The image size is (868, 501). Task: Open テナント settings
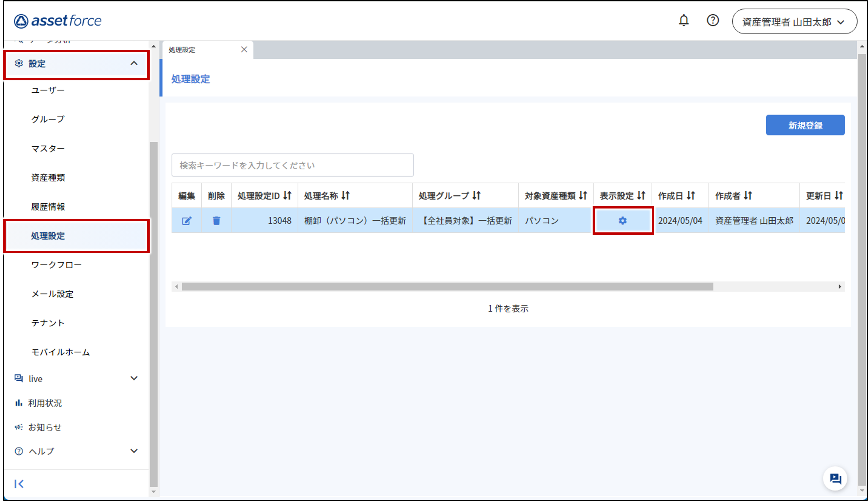pos(48,323)
